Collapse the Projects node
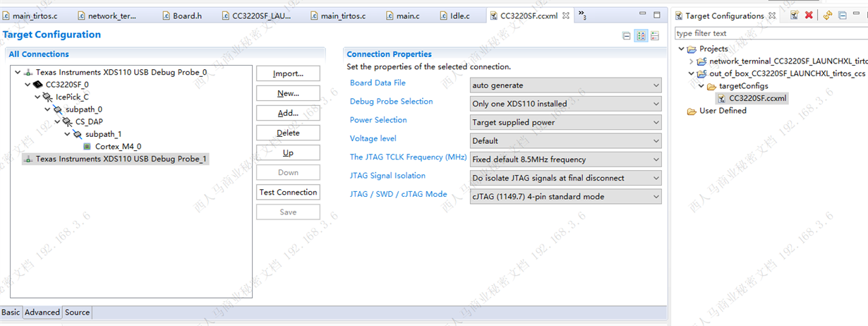 [x=682, y=49]
